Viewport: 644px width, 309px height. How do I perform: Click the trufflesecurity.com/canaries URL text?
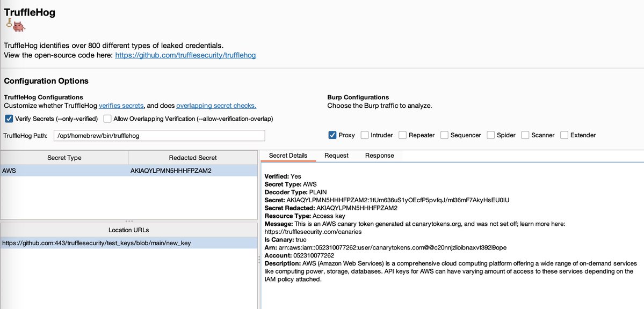(313, 232)
